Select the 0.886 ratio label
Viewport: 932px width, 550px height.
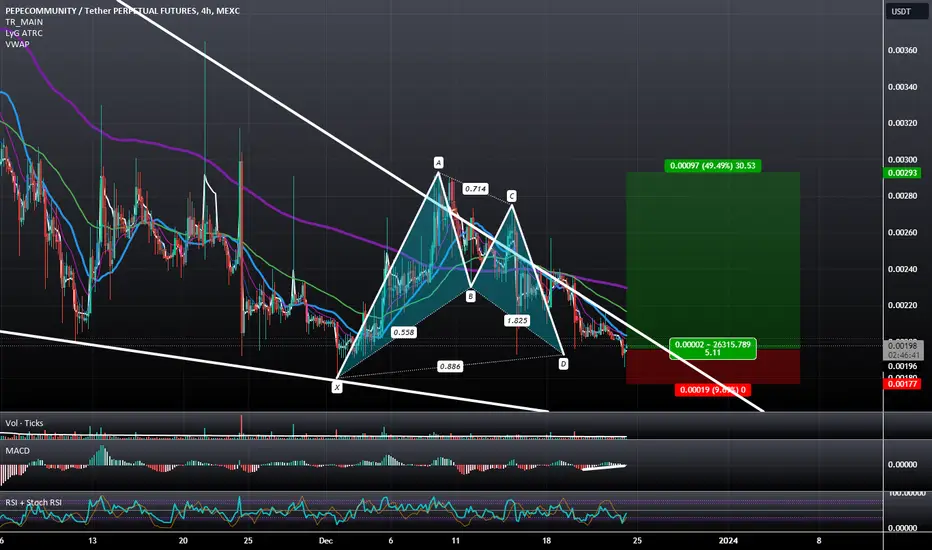click(x=450, y=366)
